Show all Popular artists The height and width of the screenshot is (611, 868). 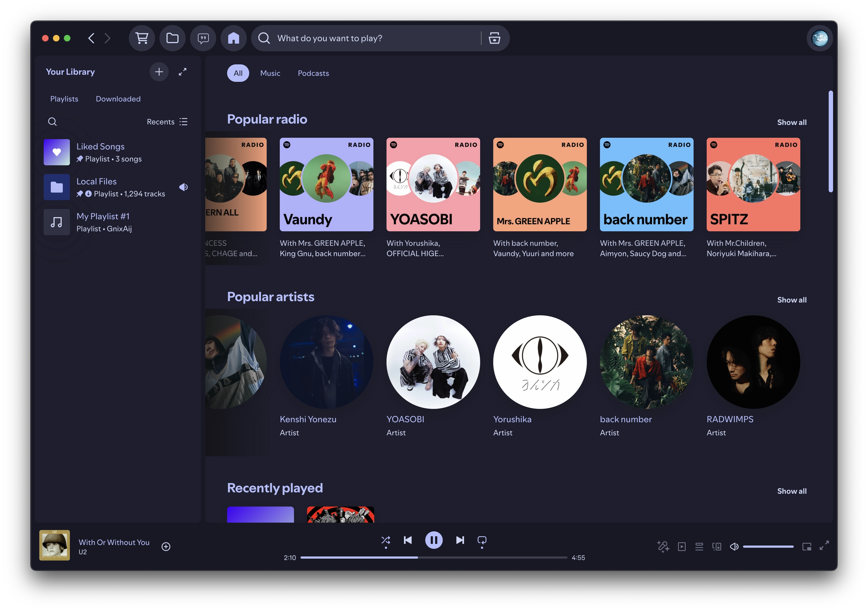pos(792,300)
